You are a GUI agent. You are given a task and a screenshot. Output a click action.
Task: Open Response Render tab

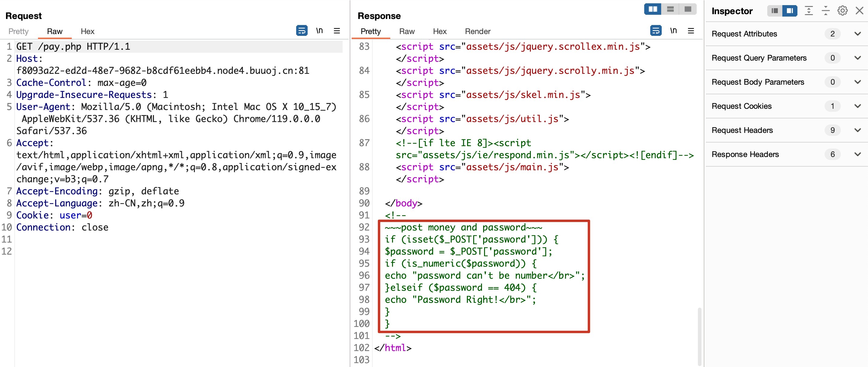click(477, 31)
